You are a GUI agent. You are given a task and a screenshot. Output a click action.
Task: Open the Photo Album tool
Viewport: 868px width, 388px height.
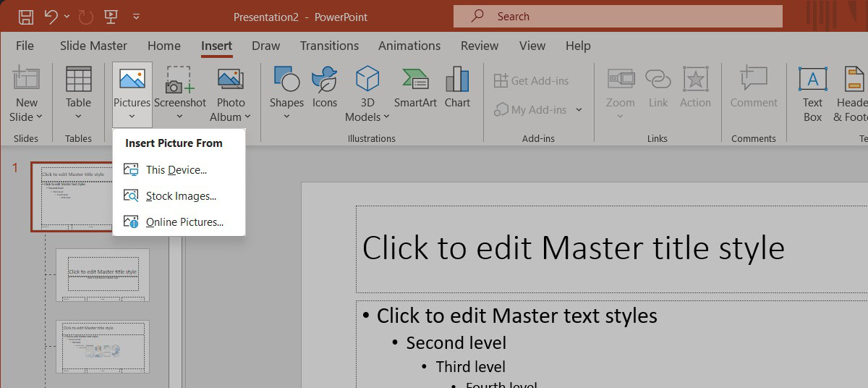pos(230,93)
